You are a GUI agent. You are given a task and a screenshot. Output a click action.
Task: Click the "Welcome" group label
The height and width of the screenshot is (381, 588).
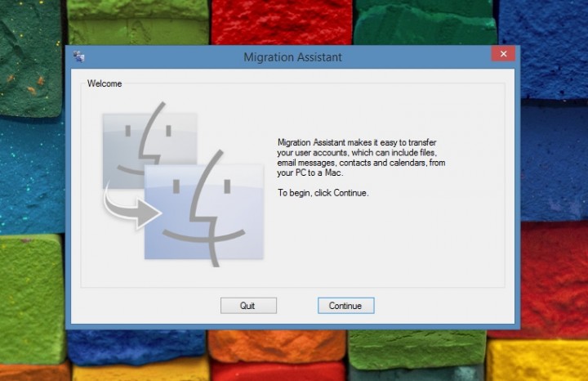105,83
